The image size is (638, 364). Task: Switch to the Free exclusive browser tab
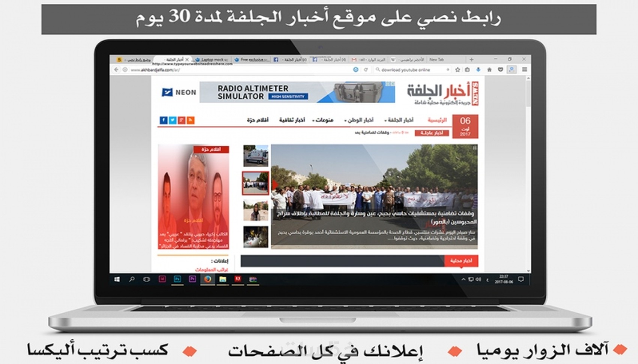(251, 60)
